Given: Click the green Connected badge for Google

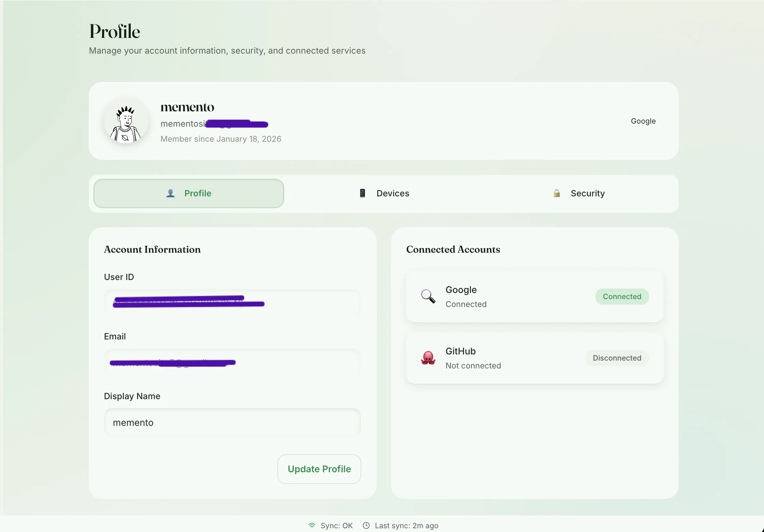Looking at the screenshot, I should click(x=622, y=296).
